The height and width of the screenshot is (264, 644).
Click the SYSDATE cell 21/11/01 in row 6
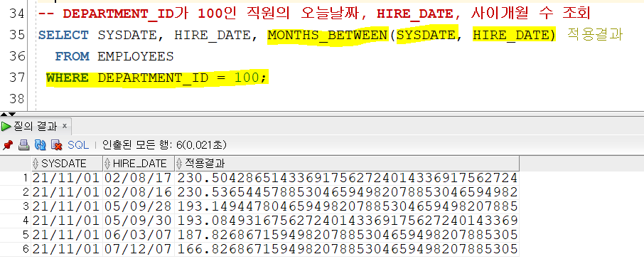67,249
